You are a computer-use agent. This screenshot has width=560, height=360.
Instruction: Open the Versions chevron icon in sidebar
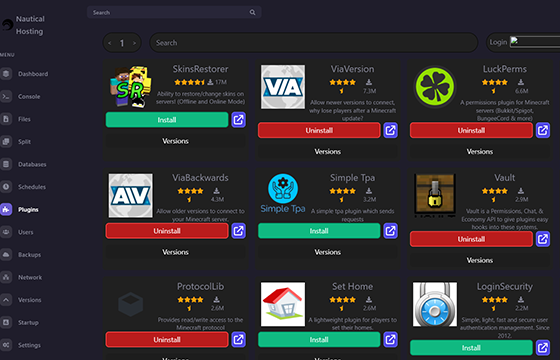pyautogui.click(x=6, y=300)
